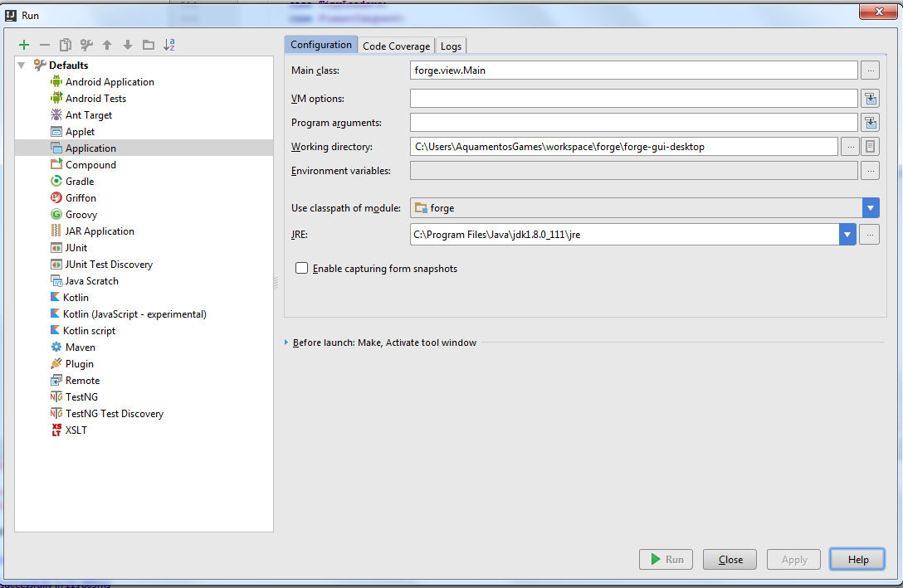
Task: Click the sort alphabetically icon
Action: click(x=169, y=45)
